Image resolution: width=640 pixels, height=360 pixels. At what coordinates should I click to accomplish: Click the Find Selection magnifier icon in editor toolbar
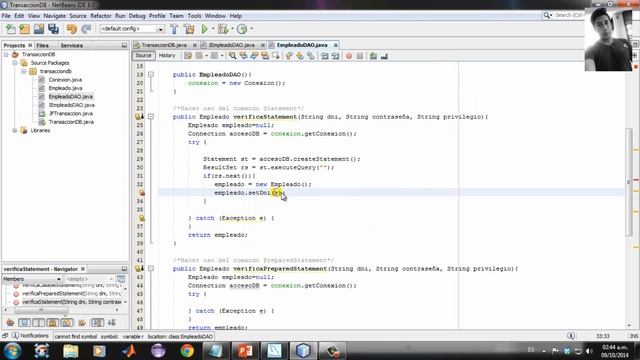tap(232, 56)
